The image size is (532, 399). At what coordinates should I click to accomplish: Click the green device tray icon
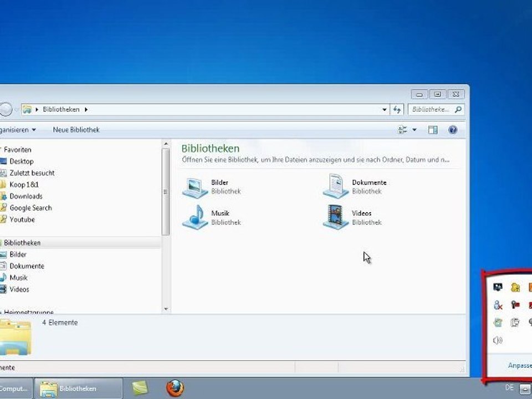pyautogui.click(x=498, y=323)
